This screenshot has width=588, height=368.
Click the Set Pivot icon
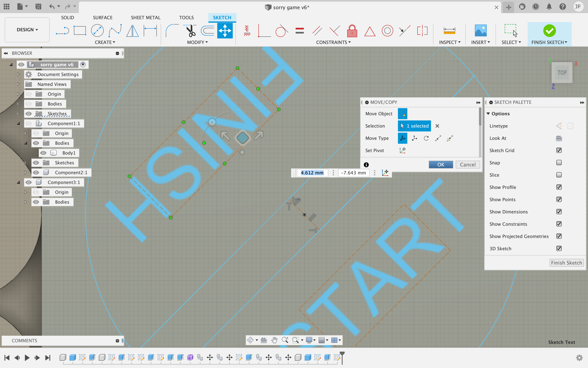click(x=402, y=150)
